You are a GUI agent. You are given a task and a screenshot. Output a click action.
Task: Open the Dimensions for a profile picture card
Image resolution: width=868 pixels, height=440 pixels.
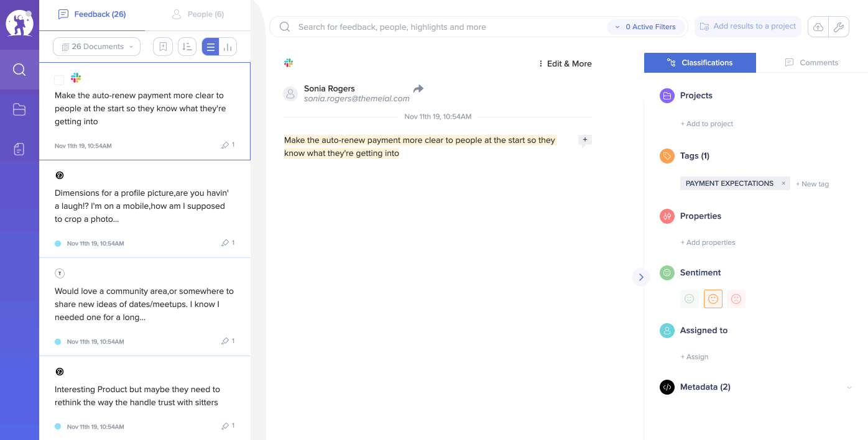[x=145, y=209]
